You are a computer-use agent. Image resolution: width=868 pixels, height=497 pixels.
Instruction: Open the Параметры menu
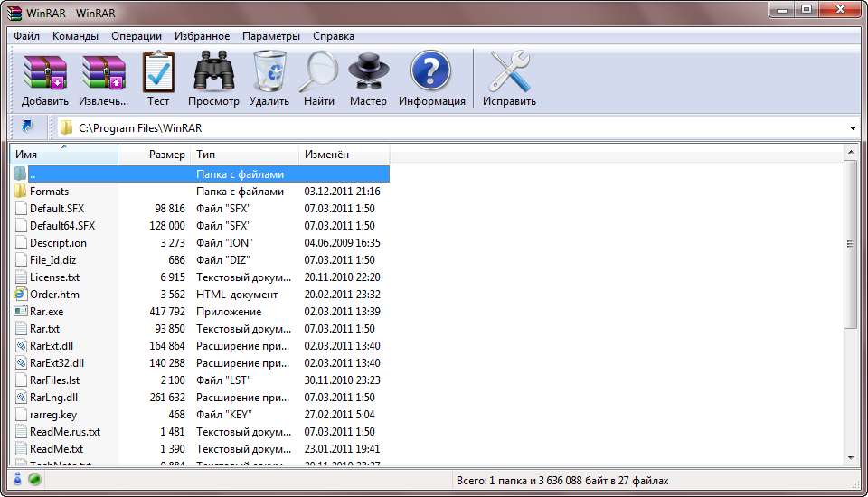(x=270, y=36)
